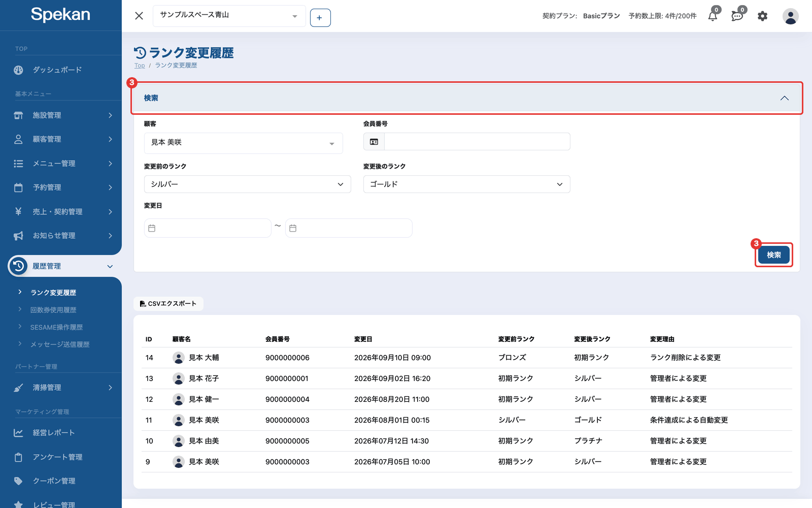Click 条件達成による自動変更 reason text
This screenshot has height=508, width=812.
689,420
